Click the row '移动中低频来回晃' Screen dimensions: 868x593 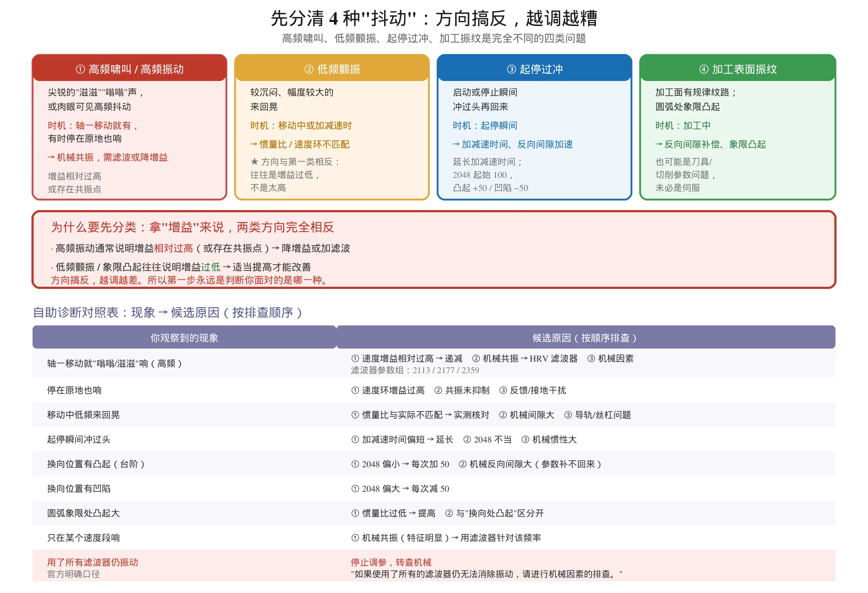(434, 415)
